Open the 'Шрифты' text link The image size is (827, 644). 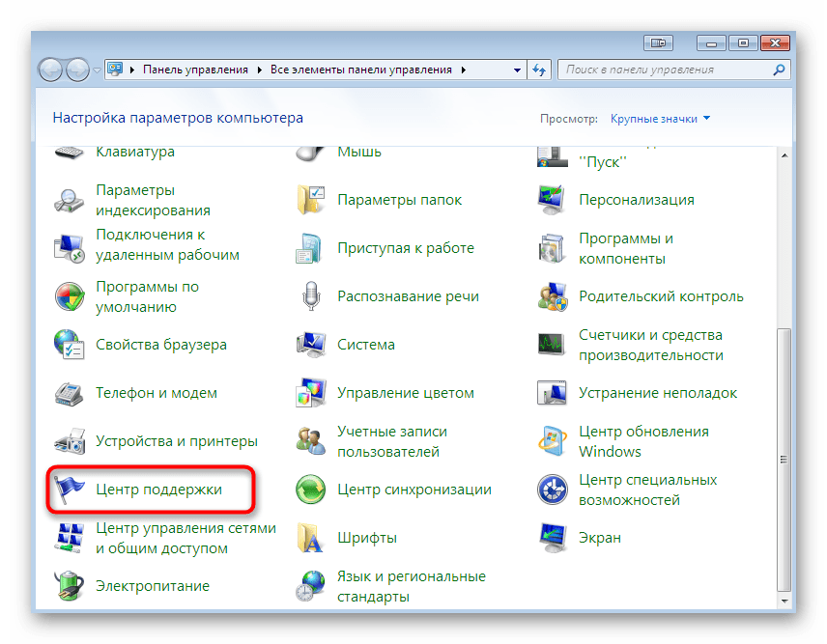tap(367, 538)
